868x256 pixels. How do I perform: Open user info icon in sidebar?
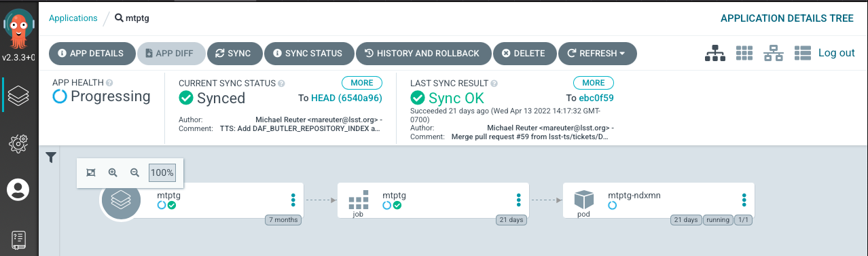point(18,189)
